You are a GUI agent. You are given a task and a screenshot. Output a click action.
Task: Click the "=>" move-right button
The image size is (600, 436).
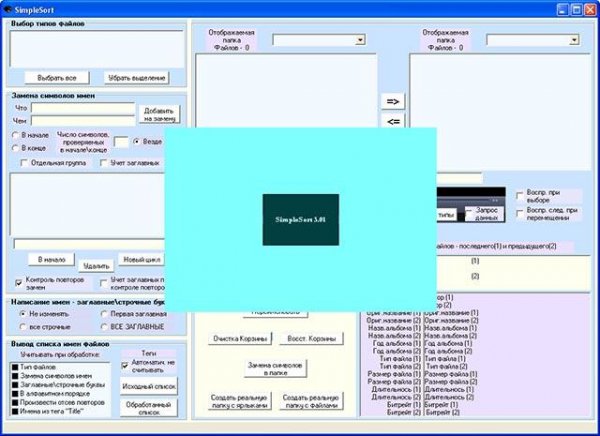click(x=393, y=101)
